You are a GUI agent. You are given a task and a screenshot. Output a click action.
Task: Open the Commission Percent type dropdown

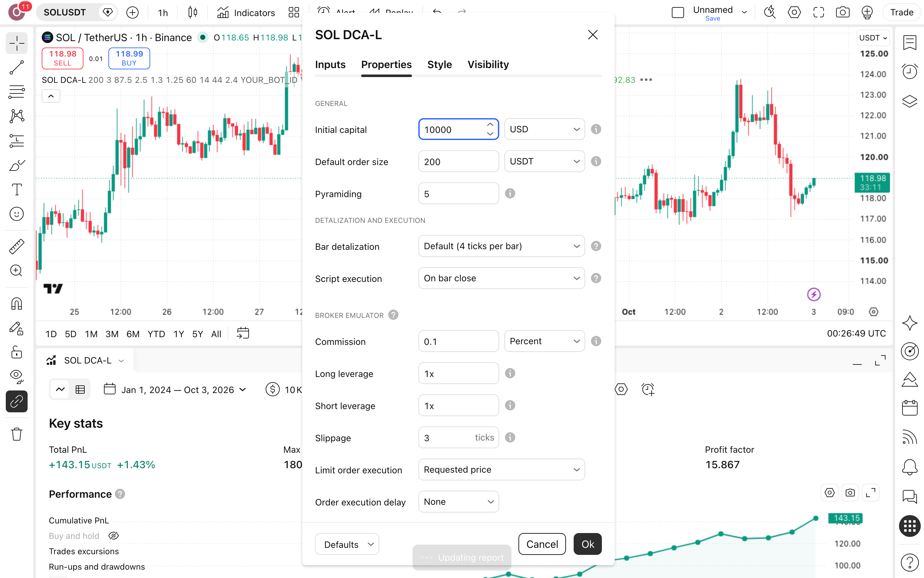544,341
